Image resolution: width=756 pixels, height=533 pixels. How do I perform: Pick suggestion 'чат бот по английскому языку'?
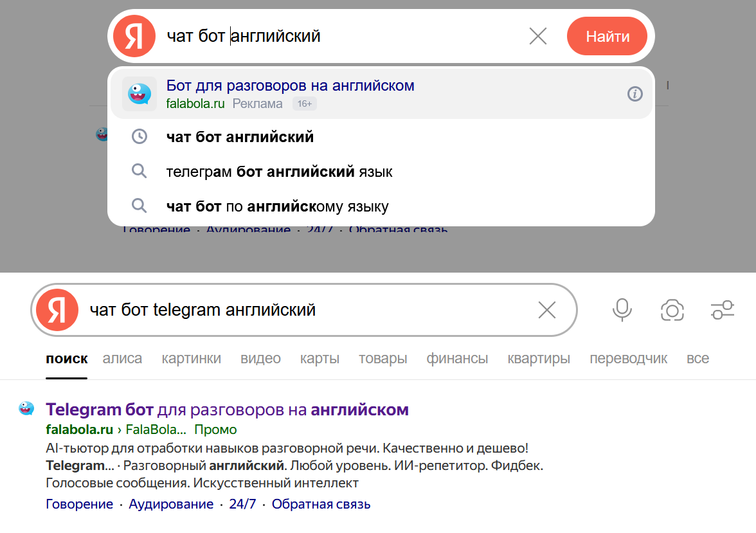(277, 206)
